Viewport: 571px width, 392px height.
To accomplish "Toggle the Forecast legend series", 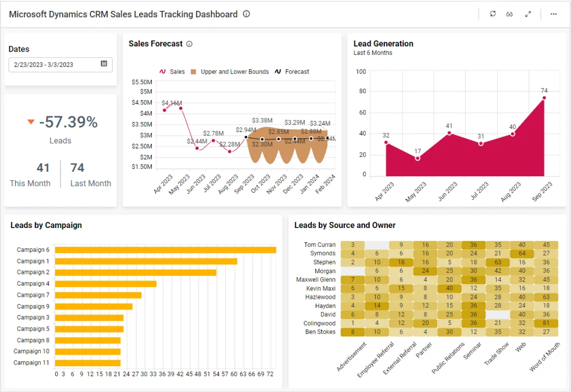I will 292,72.
